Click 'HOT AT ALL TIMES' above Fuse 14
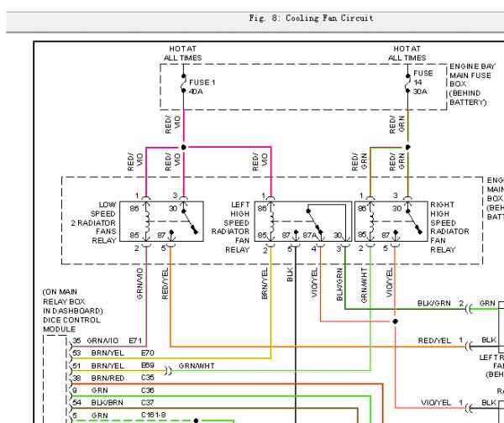504x423 pixels. pos(407,54)
